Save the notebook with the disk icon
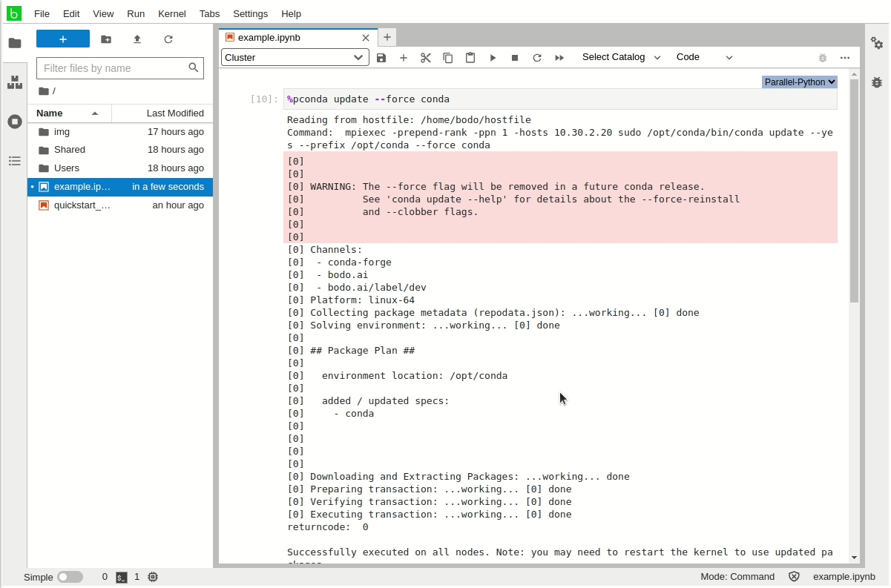 coord(381,58)
